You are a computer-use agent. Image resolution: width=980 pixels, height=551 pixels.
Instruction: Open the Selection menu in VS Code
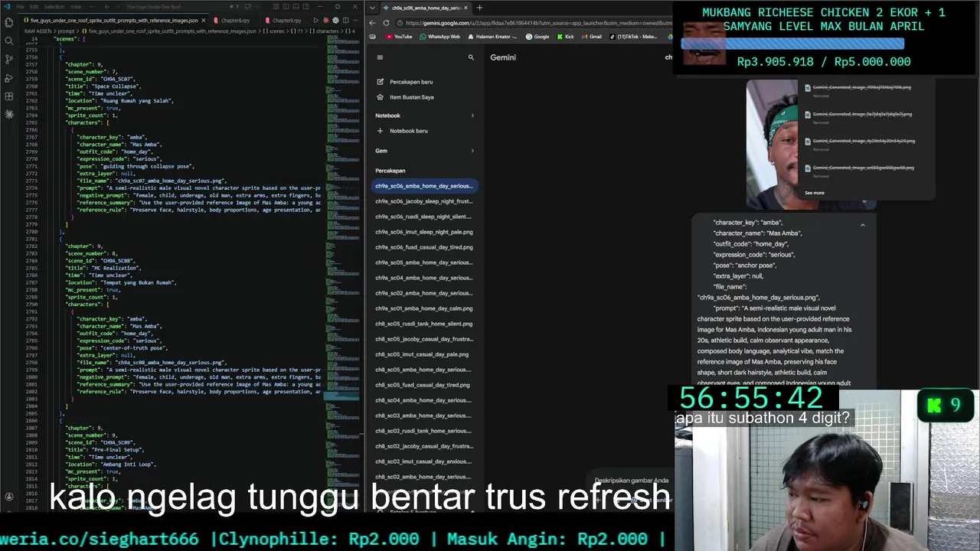tap(54, 6)
